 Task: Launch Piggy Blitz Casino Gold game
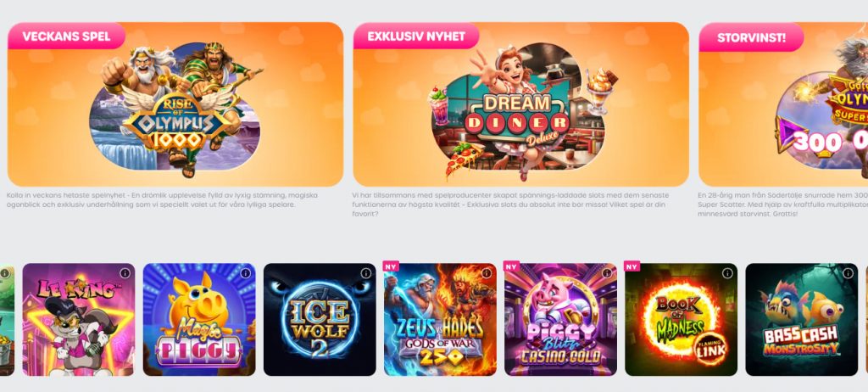pos(561,319)
